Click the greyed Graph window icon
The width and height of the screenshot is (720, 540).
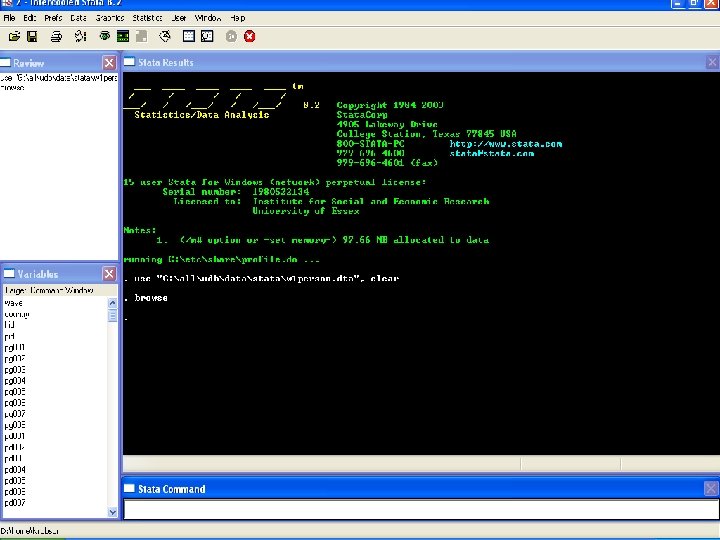click(142, 36)
